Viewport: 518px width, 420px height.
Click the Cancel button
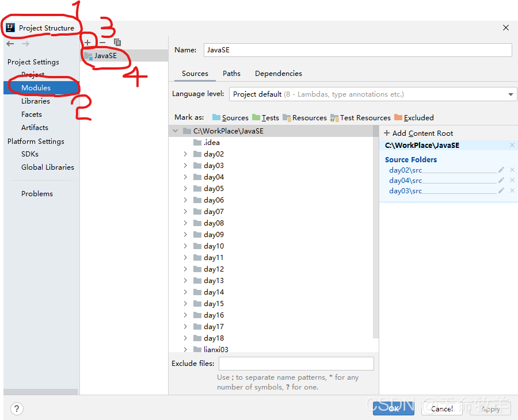(441, 408)
